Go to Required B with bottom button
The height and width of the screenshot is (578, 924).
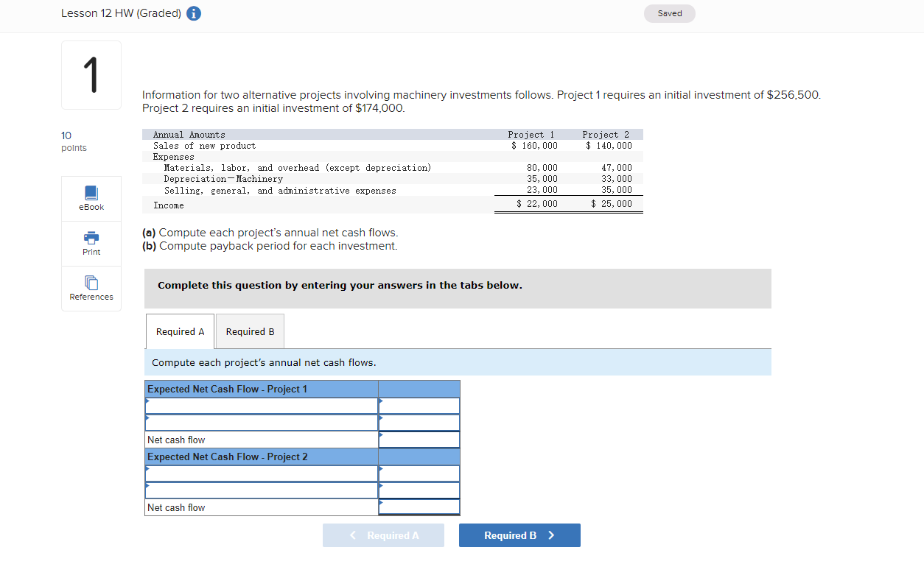pyautogui.click(x=519, y=535)
